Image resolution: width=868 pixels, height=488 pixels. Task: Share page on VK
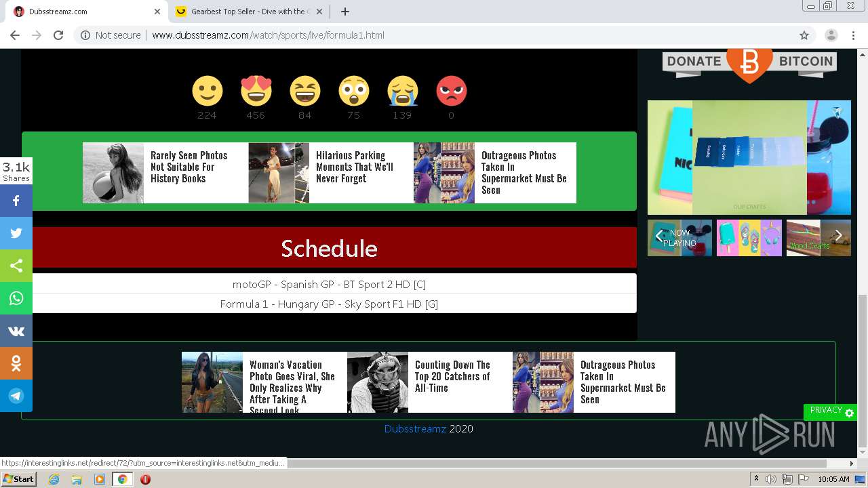coord(16,331)
